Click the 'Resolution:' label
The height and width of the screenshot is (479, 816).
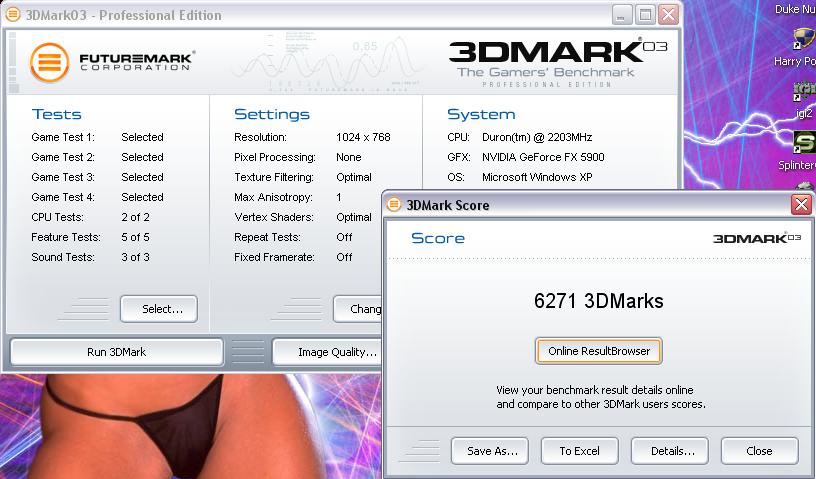coord(260,137)
